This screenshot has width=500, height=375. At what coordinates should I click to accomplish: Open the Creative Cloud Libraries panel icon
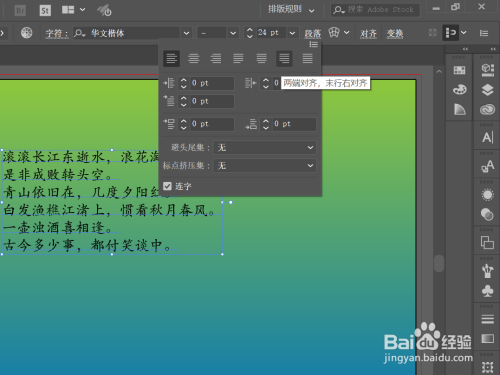[x=487, y=109]
